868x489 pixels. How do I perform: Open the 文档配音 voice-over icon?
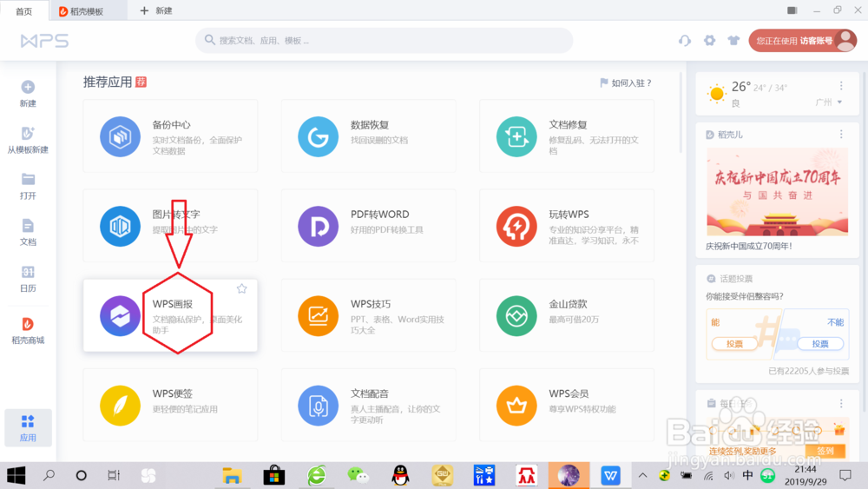319,406
